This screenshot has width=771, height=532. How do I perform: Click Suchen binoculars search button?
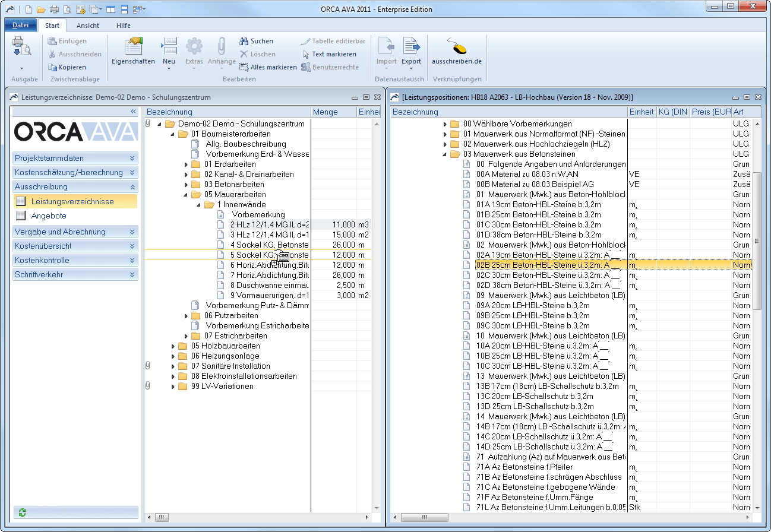pyautogui.click(x=257, y=41)
